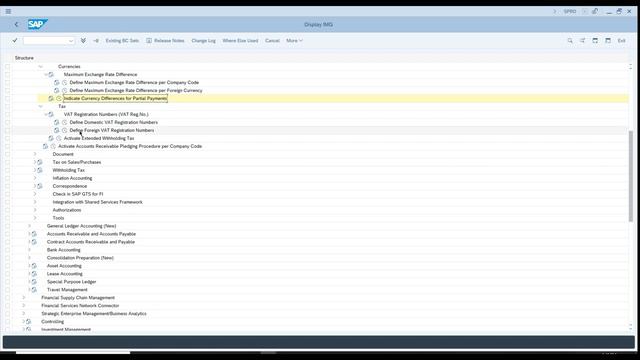Collapse the Tax node
Viewport: 640px width, 360px height.
(40, 106)
